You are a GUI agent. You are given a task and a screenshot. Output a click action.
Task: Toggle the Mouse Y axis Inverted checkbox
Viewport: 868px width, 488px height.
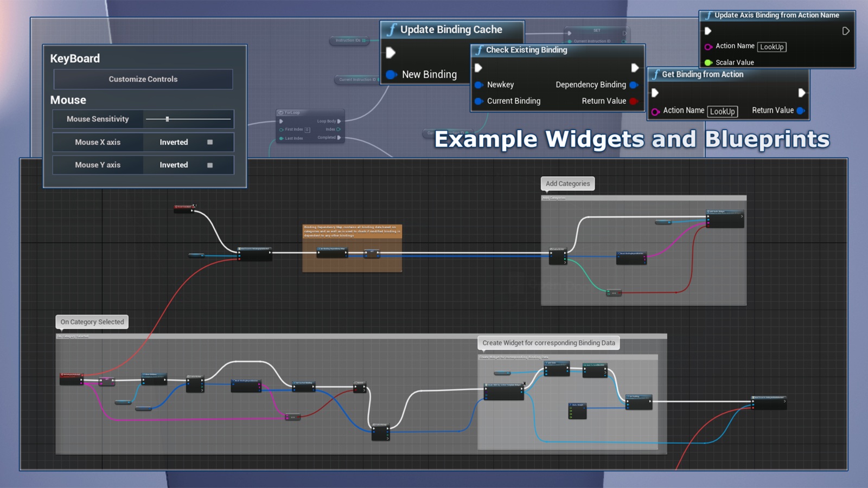(210, 165)
